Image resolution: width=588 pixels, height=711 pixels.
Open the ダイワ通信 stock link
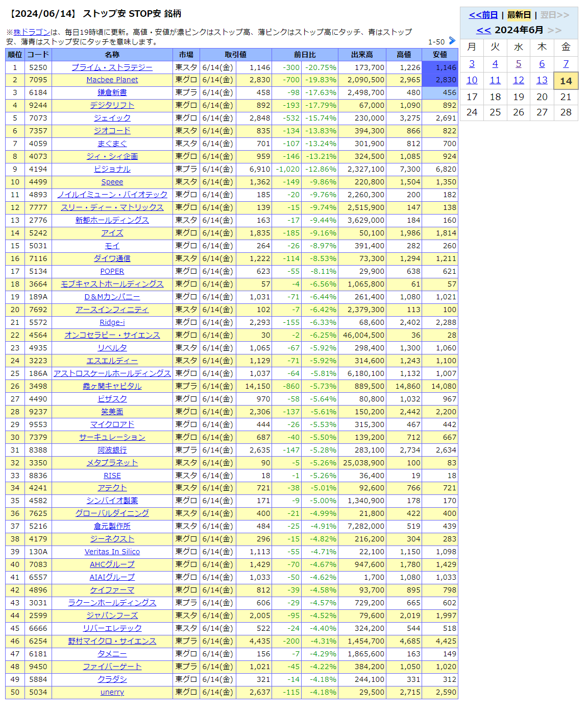pos(112,259)
